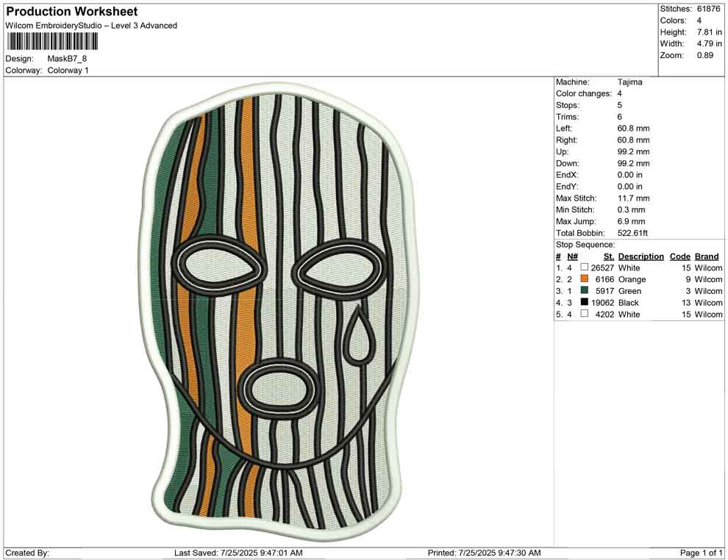The image size is (728, 560).
Task: Click the embroidery mask design preview
Action: coord(279,310)
